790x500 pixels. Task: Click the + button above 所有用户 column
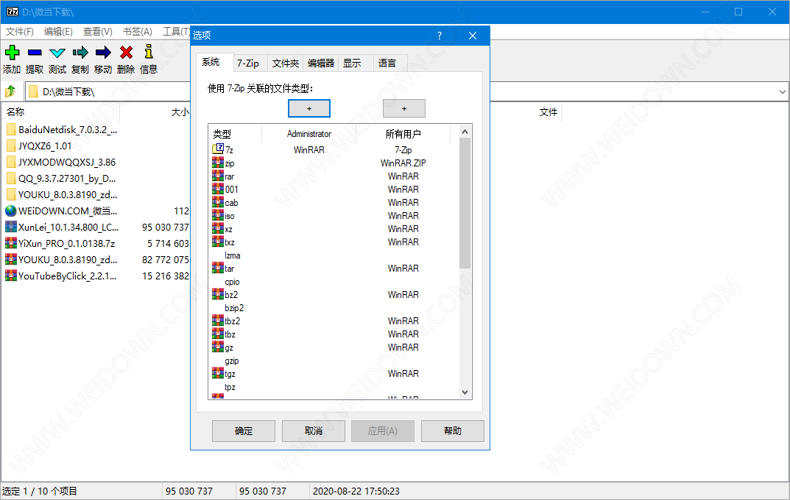coord(404,108)
